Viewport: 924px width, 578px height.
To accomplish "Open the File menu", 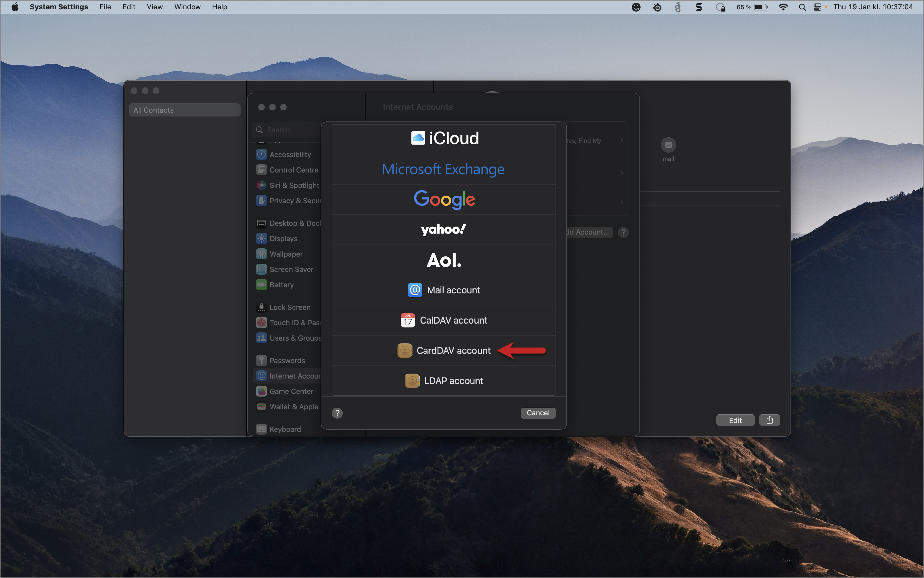I will click(x=105, y=7).
